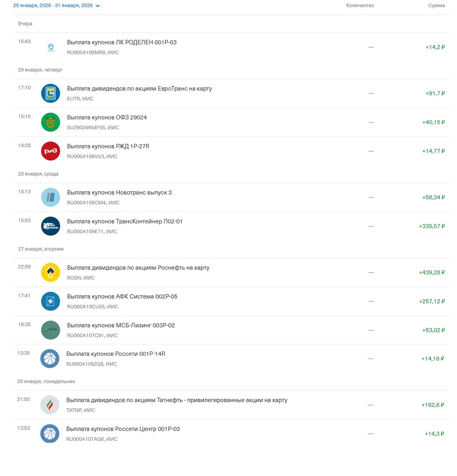Image resolution: width=457 pixels, height=476 pixels.
Task: Click the red РЖД logo icon
Action: [51, 151]
